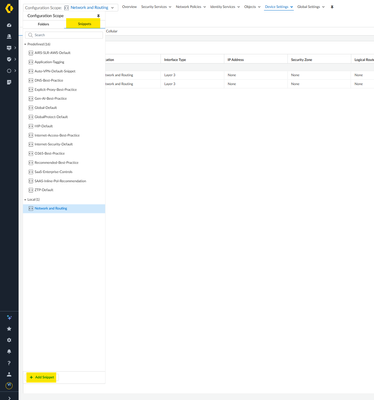Open the checkmark shield sidebar icon
Viewport: 374px width, 400px height.
coord(9,59)
